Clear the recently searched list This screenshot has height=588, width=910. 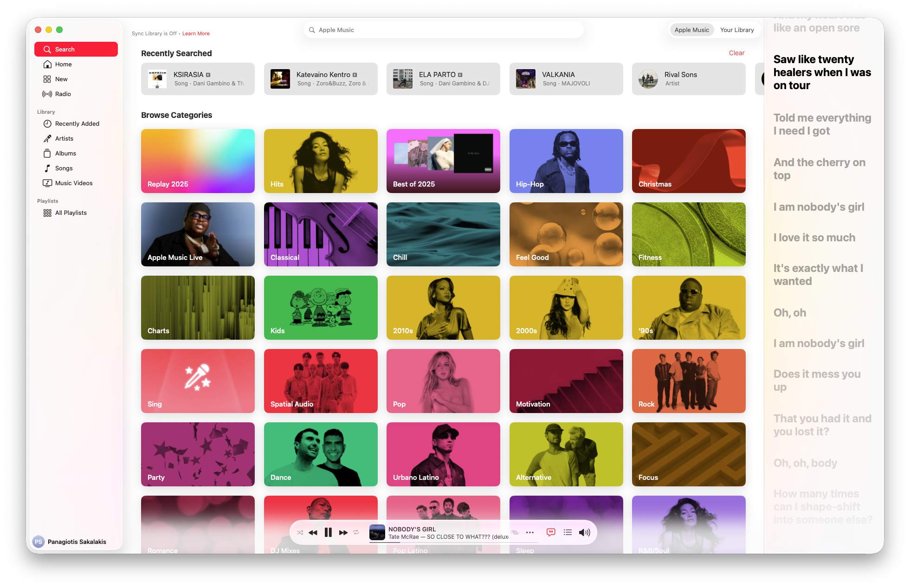(736, 53)
